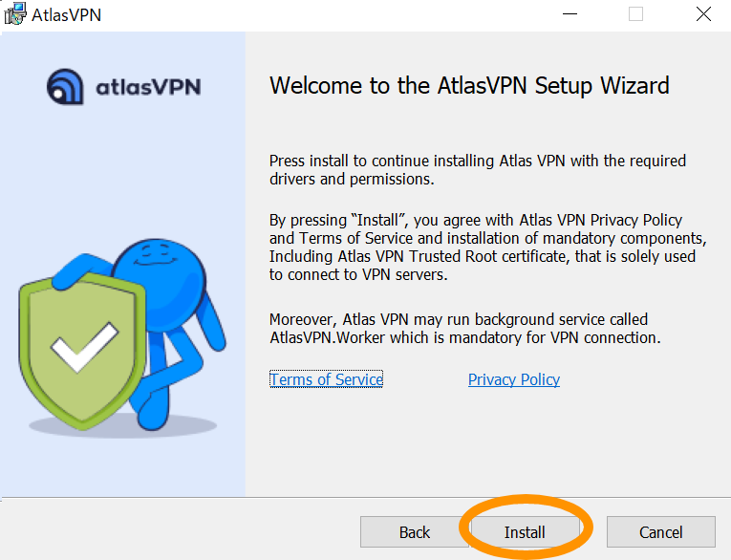Click the 'AtlasVPN' window title text
731x560 pixels.
click(x=66, y=15)
